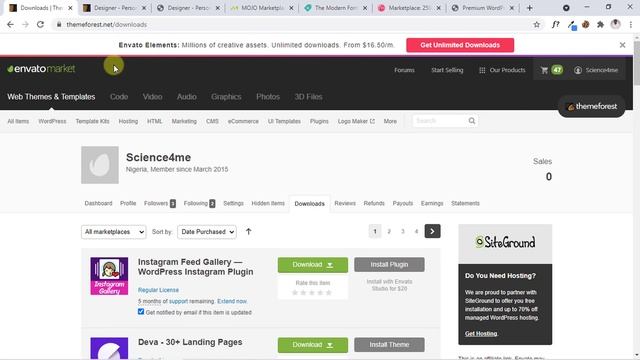Switch to the Dashboard tab
Viewport: 640px width, 360px height.
click(x=98, y=203)
